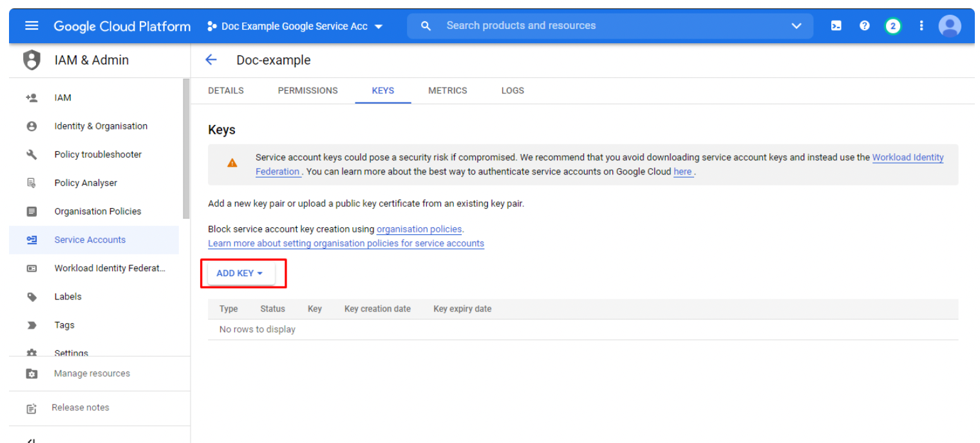This screenshot has width=980, height=443.
Task: Click the search magnifier icon
Action: (426, 26)
